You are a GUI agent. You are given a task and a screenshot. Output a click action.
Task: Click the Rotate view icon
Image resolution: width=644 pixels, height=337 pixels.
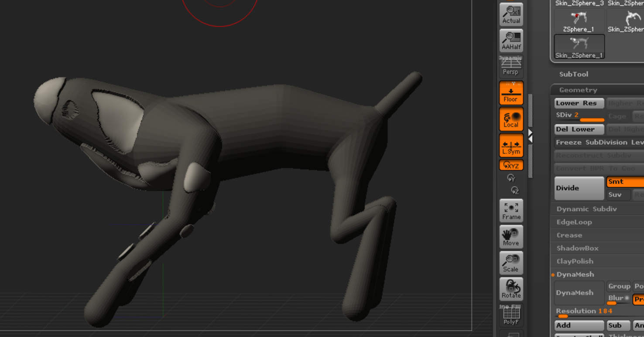point(511,289)
